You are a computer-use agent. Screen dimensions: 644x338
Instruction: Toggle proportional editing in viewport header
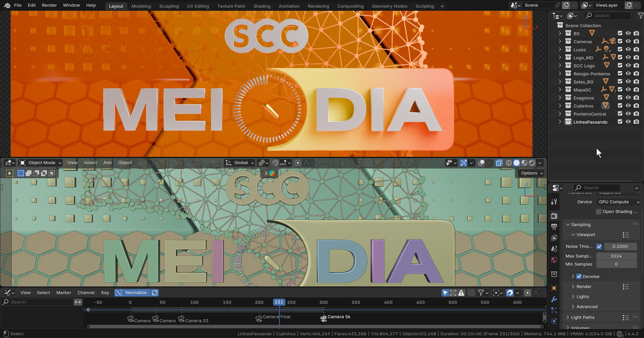tap(298, 163)
